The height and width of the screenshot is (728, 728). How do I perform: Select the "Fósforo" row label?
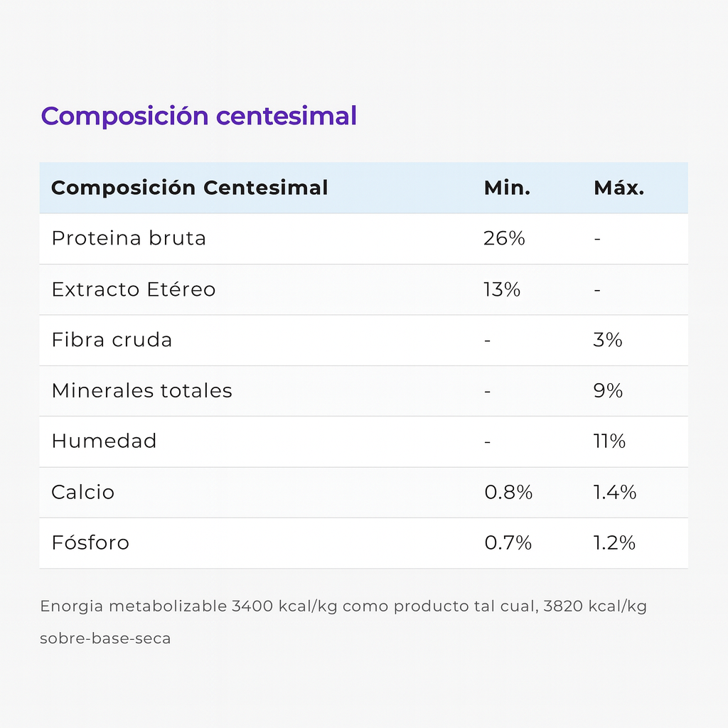point(90,543)
